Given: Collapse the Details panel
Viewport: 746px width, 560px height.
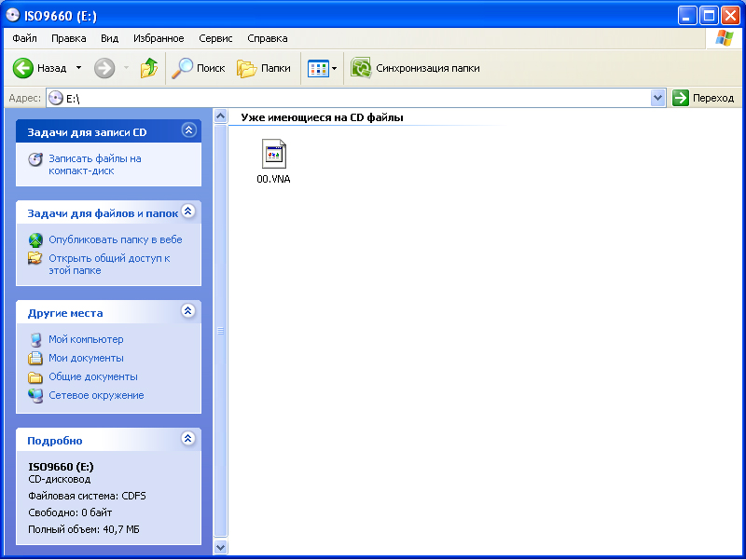Looking at the screenshot, I should pyautogui.click(x=188, y=440).
